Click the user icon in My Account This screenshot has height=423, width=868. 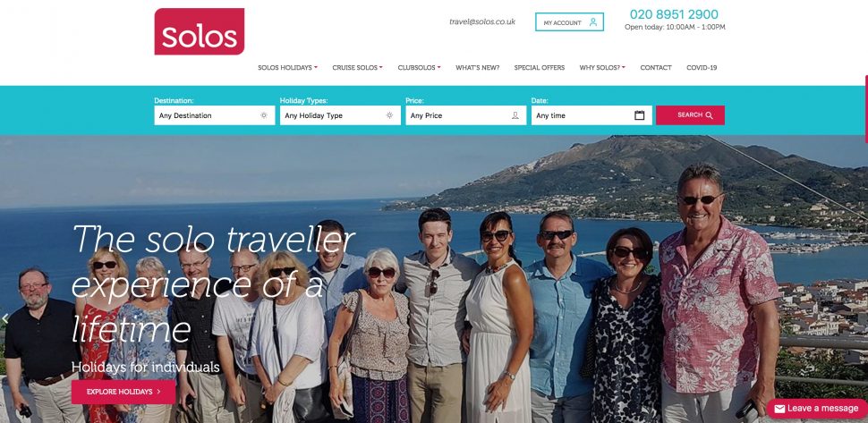coord(593,22)
